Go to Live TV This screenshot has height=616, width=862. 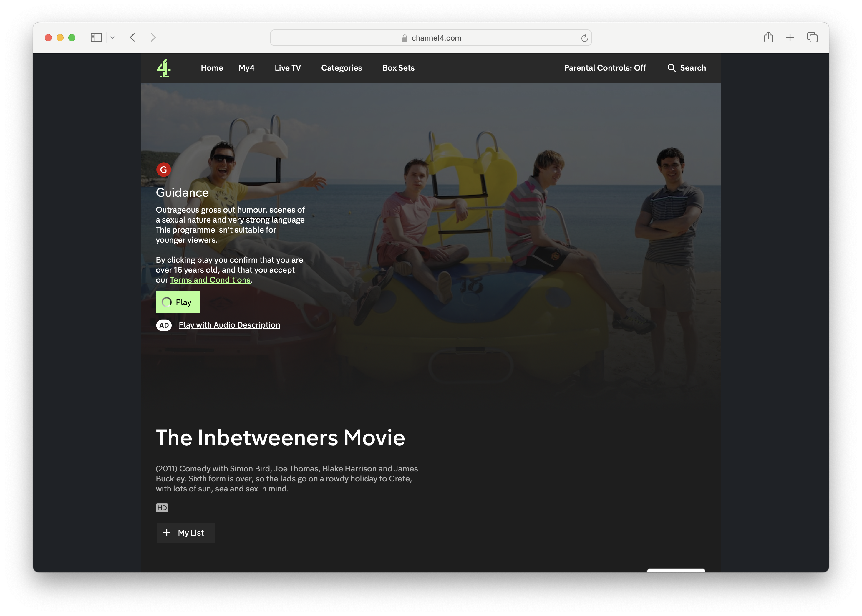(288, 68)
